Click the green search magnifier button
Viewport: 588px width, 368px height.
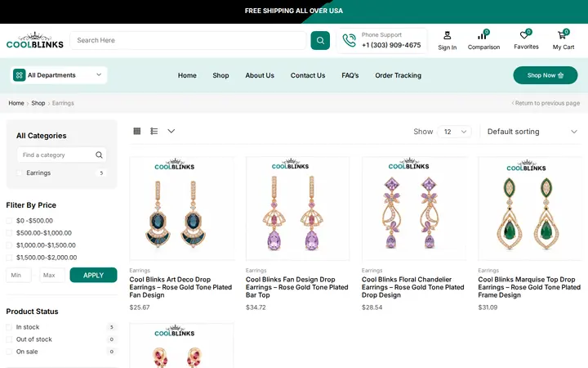(320, 41)
